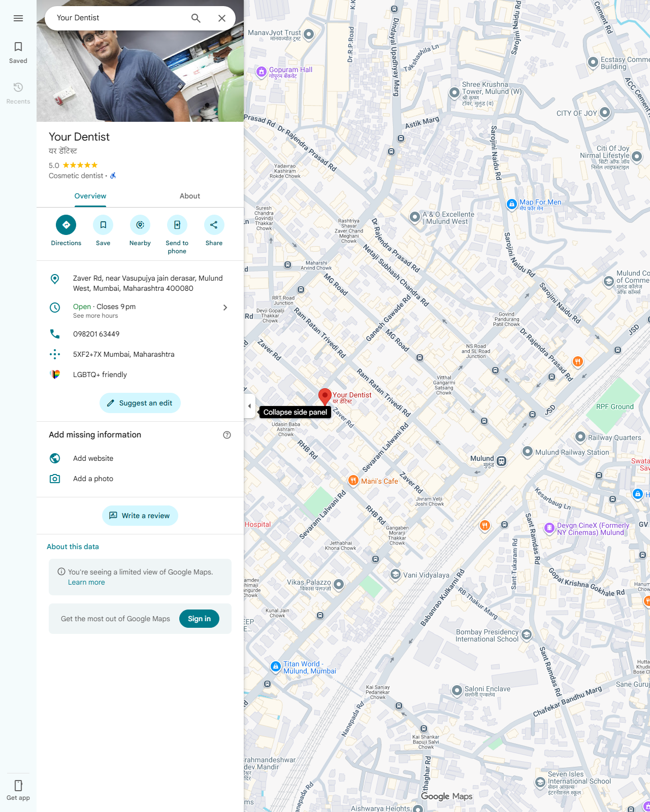650x812 pixels.
Task: Click the phone number 098201 63449
Action: click(x=96, y=334)
